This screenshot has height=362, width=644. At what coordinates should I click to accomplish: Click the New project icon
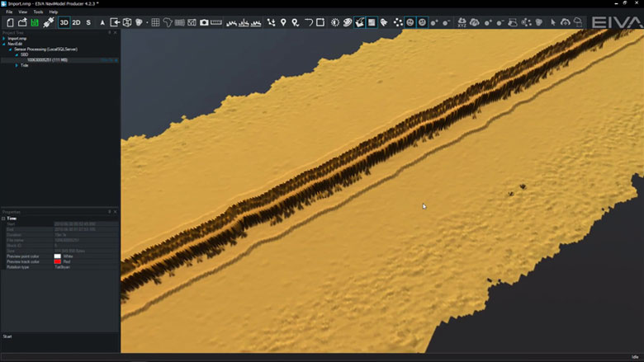(x=10, y=22)
